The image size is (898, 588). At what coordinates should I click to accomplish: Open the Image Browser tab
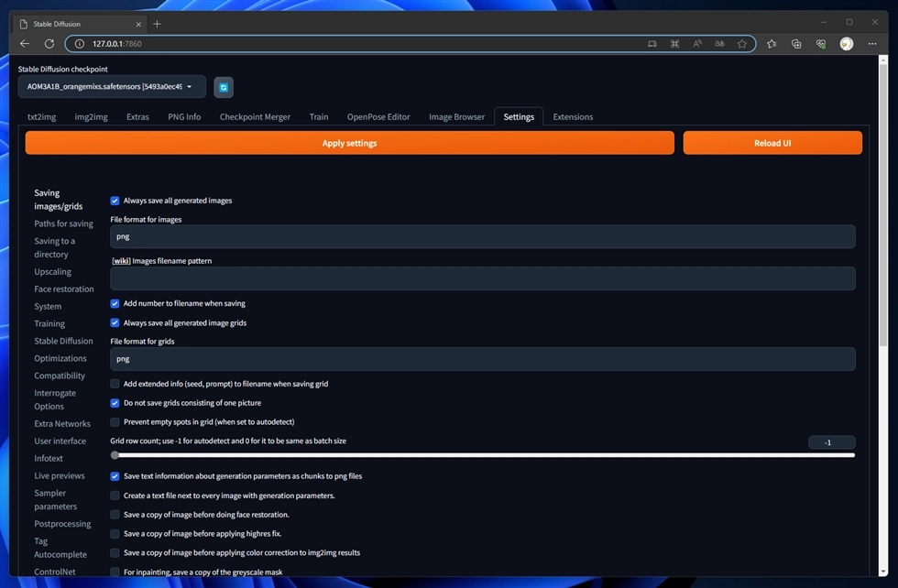click(x=456, y=117)
